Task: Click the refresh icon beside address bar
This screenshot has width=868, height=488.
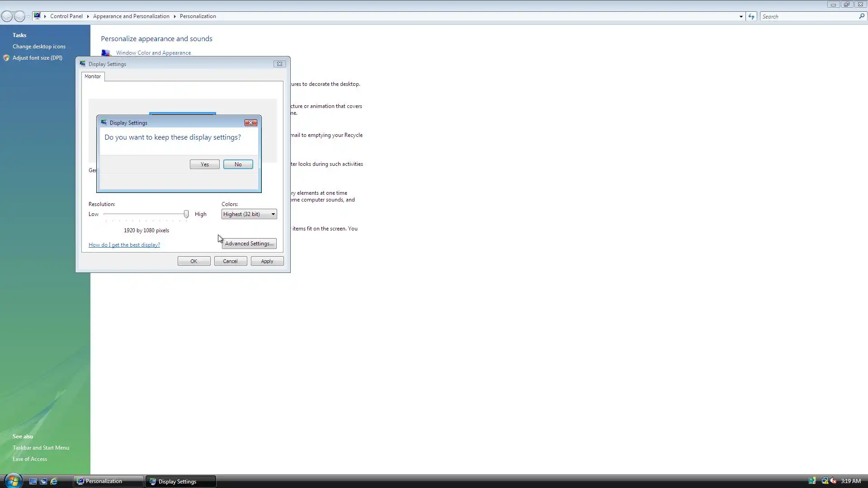Action: click(x=751, y=16)
